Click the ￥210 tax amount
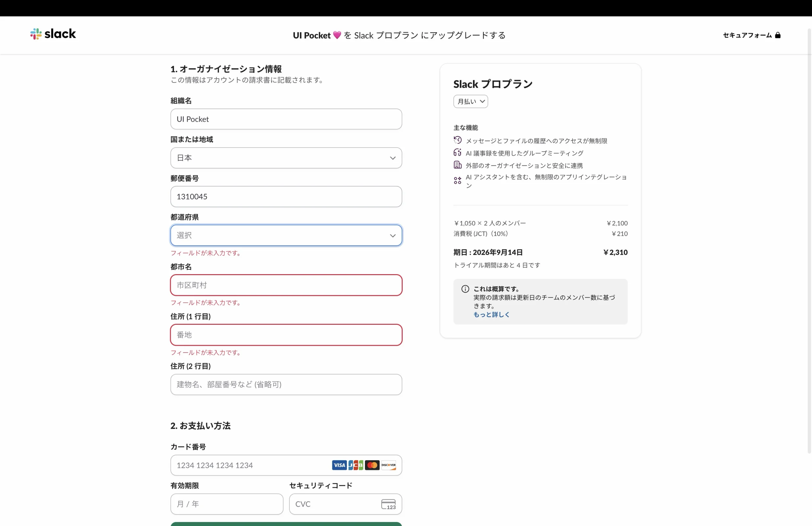 point(619,234)
